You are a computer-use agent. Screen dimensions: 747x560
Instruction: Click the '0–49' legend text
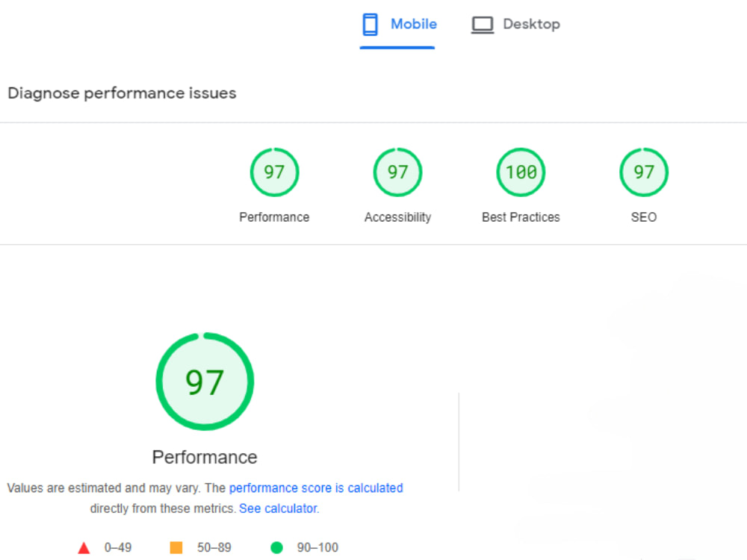click(118, 547)
